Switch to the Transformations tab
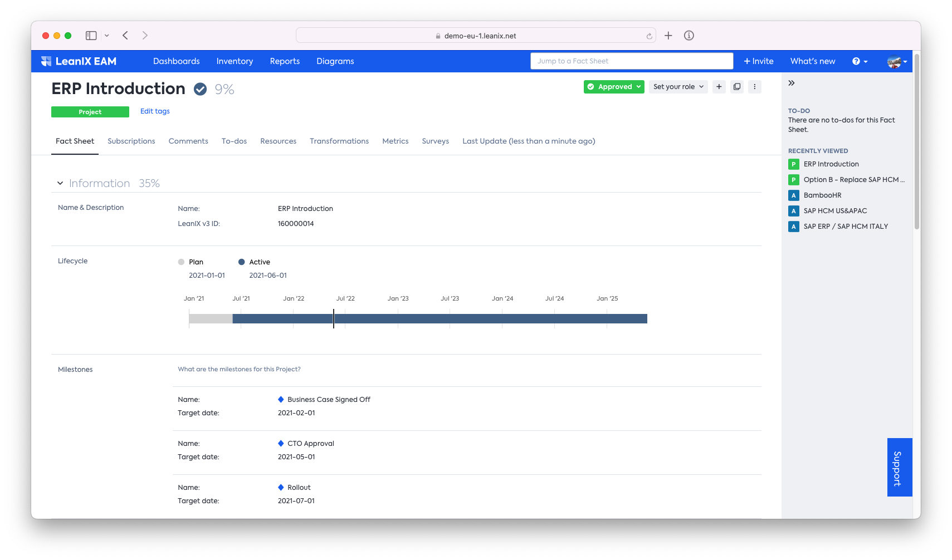 [x=339, y=141]
